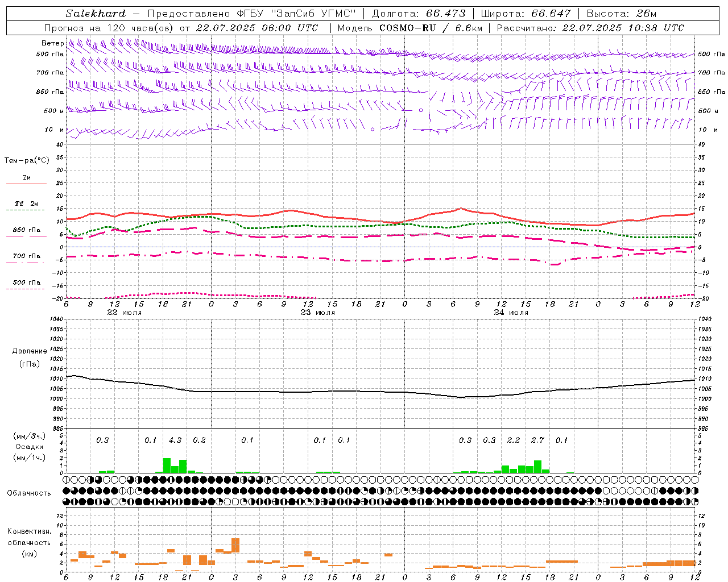Click the (гПа) pressure unit label
Image resolution: width=728 pixels, height=582 pixels.
click(30, 364)
